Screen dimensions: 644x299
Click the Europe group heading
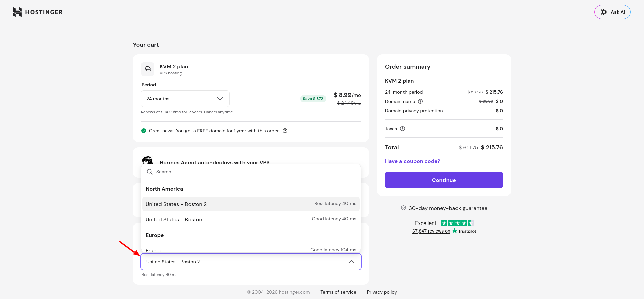tap(155, 235)
